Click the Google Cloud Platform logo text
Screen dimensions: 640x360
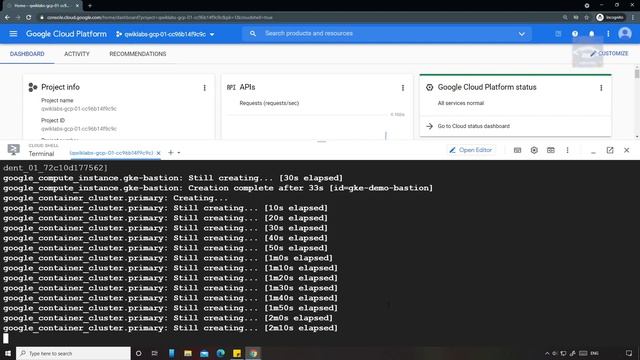[66, 34]
